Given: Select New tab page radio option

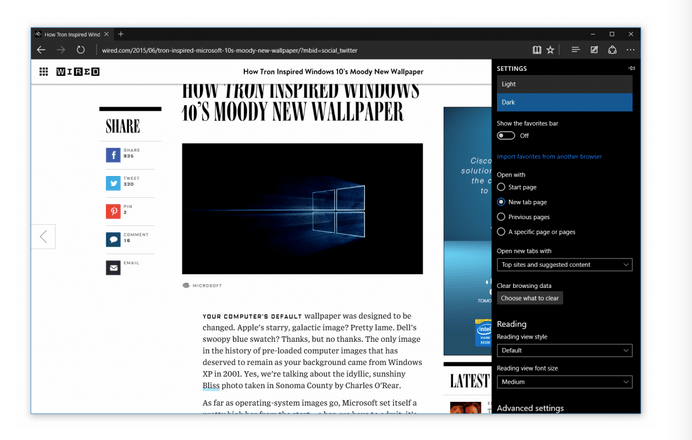Looking at the screenshot, I should (x=501, y=202).
